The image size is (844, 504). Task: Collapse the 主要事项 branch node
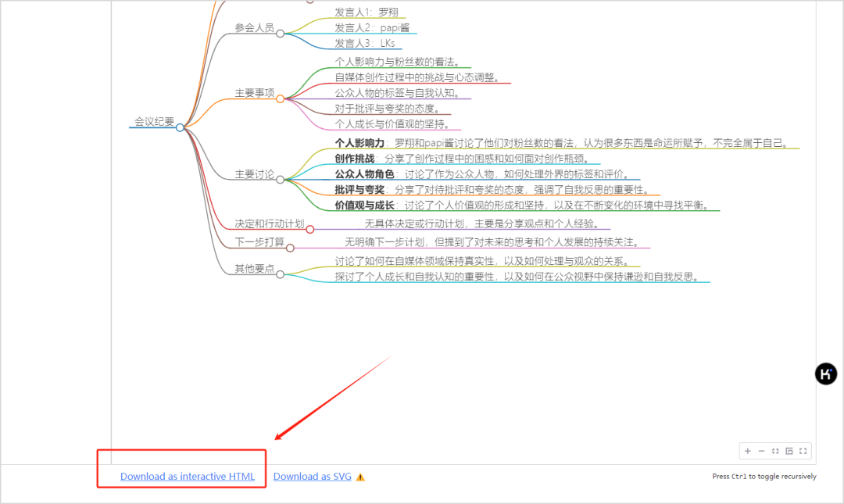(280, 98)
